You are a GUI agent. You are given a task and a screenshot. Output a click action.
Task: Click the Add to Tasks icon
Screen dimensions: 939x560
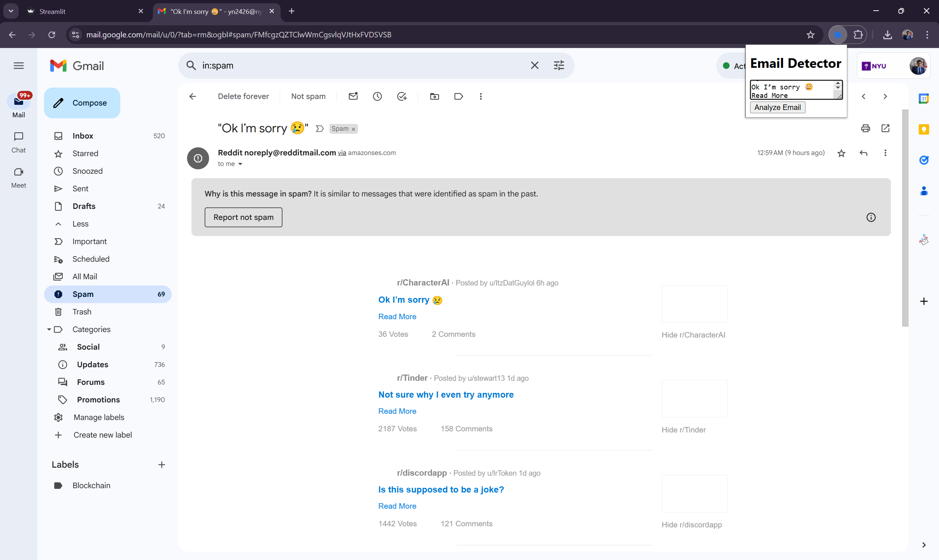click(402, 97)
